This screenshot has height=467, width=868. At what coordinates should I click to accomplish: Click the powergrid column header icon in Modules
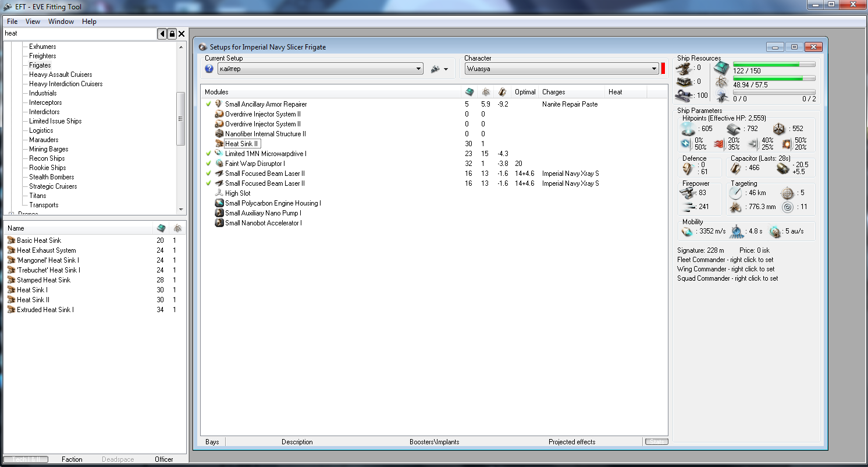click(x=486, y=92)
